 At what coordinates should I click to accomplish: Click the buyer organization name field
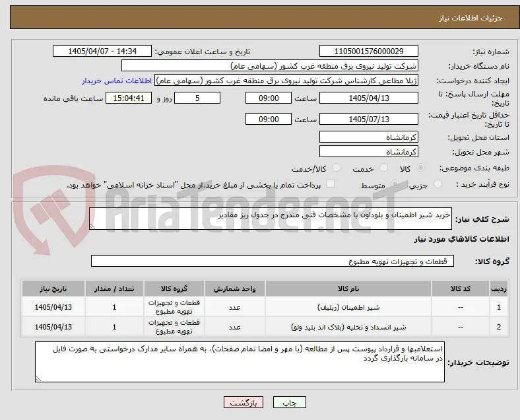pos(270,65)
